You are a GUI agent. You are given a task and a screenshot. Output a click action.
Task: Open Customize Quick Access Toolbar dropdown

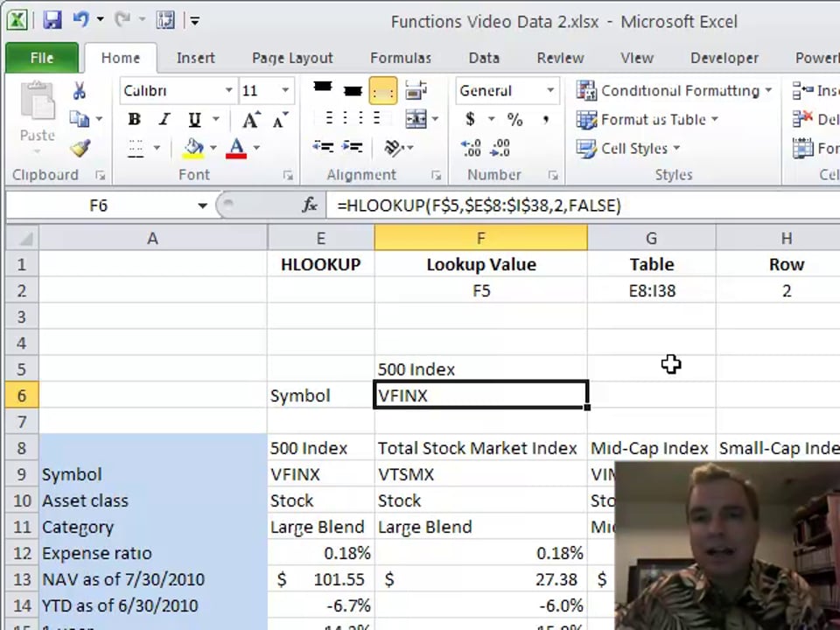[195, 21]
